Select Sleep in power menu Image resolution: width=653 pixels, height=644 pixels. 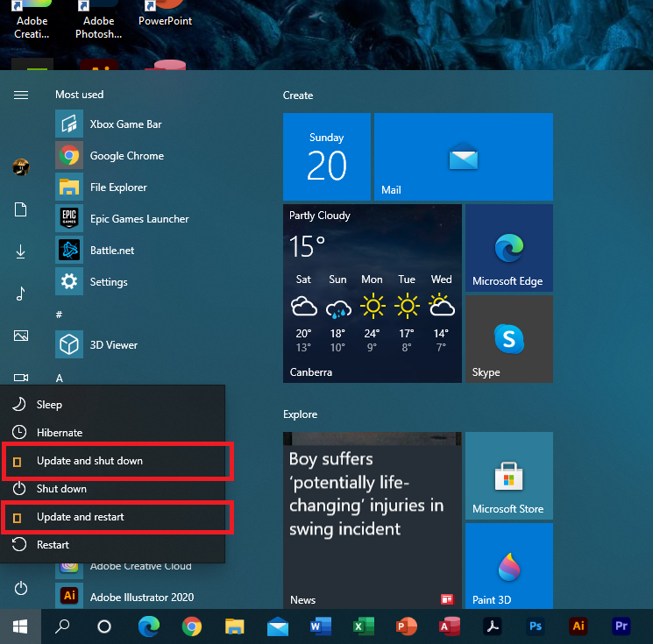click(x=113, y=404)
